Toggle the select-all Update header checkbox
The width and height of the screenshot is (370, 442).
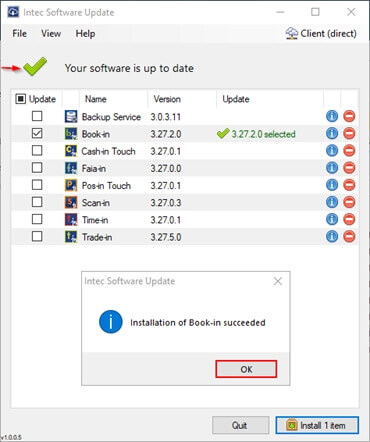tap(20, 99)
